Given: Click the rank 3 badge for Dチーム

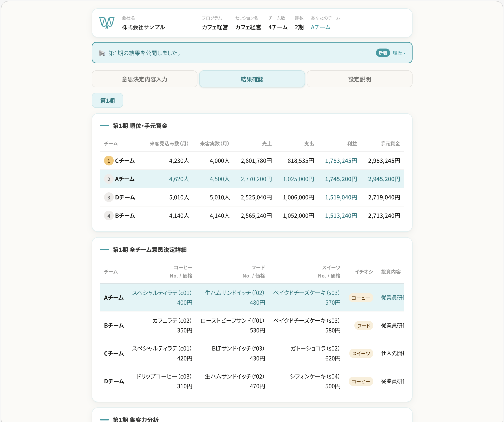Looking at the screenshot, I should pos(109,197).
